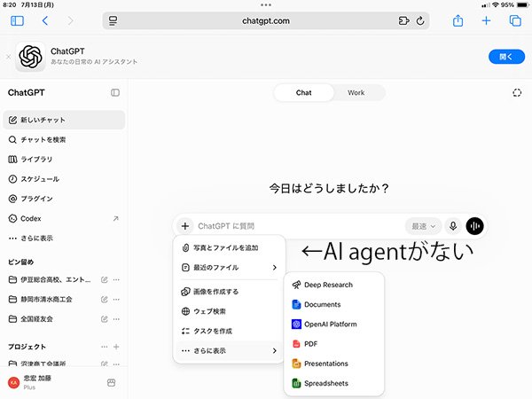This screenshot has width=532, height=399.
Task: Click the plus attach button in composer
Action: pos(185,226)
